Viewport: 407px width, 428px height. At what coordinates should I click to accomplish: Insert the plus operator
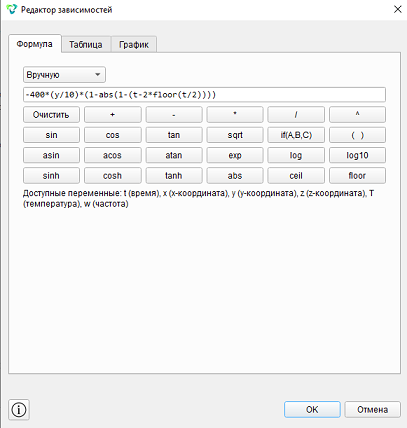pos(113,115)
